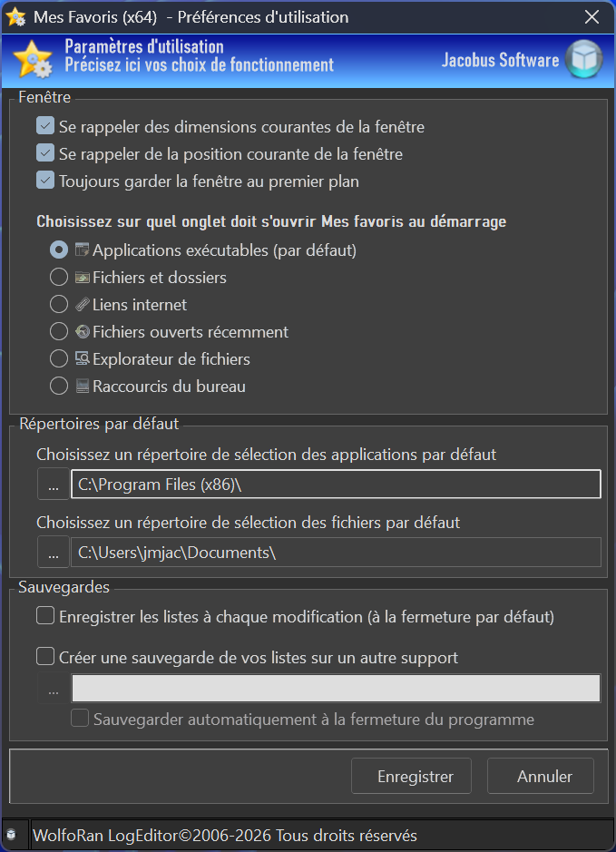
Task: Choose Raccourcis du bureau startup tab option
Action: [x=59, y=387]
